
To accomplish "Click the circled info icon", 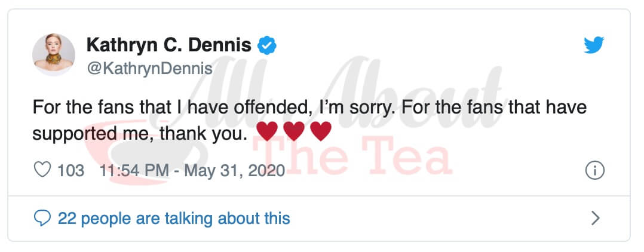I will point(594,171).
